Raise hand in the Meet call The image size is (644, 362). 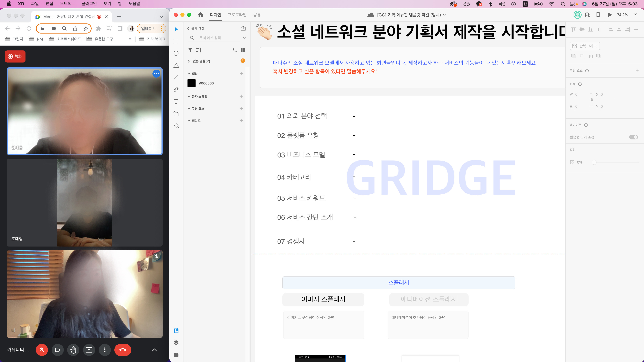(x=73, y=350)
